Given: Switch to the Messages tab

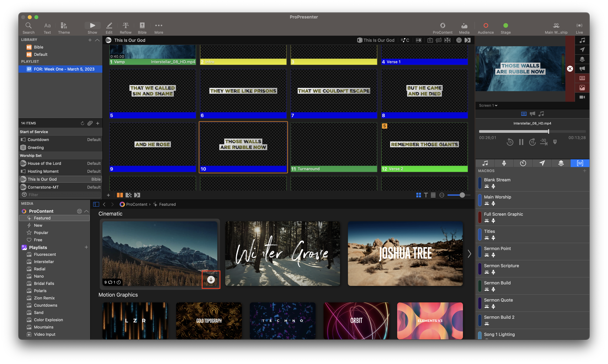Looking at the screenshot, I should pos(542,163).
